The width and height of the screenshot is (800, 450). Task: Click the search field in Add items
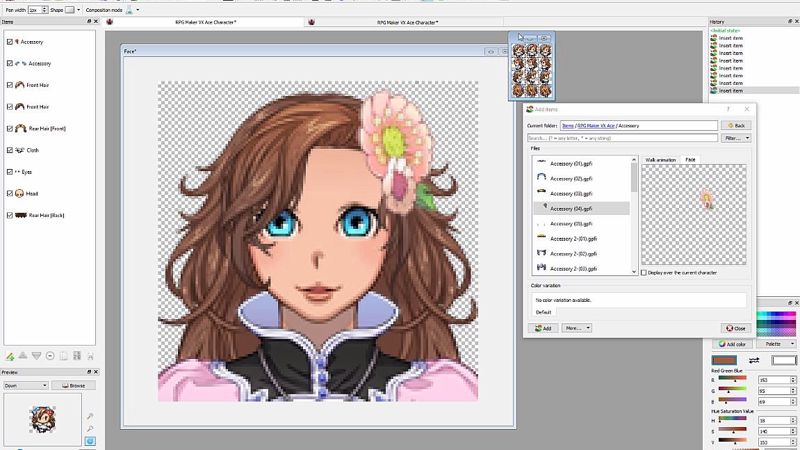[x=622, y=138]
